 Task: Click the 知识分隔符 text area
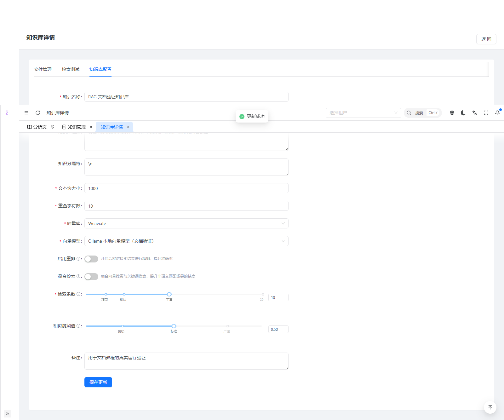[x=186, y=167]
